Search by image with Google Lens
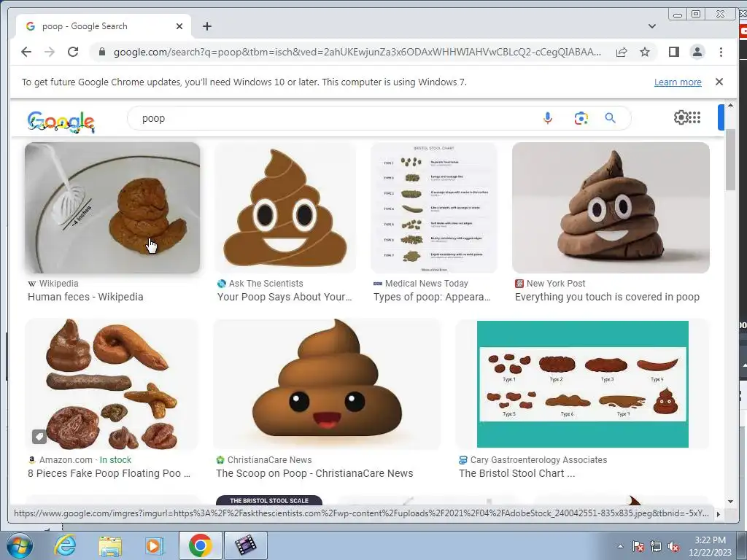747x560 pixels. click(x=581, y=118)
